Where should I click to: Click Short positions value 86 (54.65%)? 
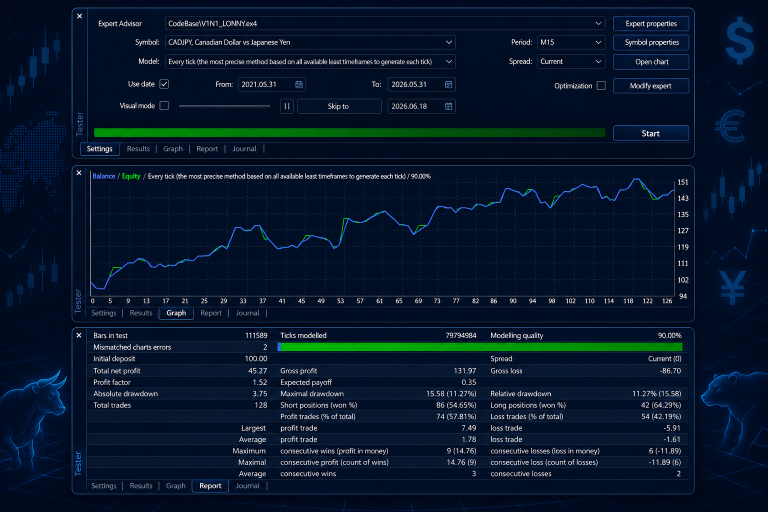point(456,405)
